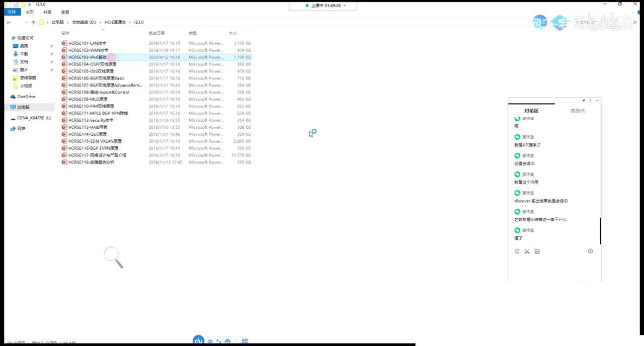
Task: Click the 上课中 class timer indicator
Action: pos(324,6)
